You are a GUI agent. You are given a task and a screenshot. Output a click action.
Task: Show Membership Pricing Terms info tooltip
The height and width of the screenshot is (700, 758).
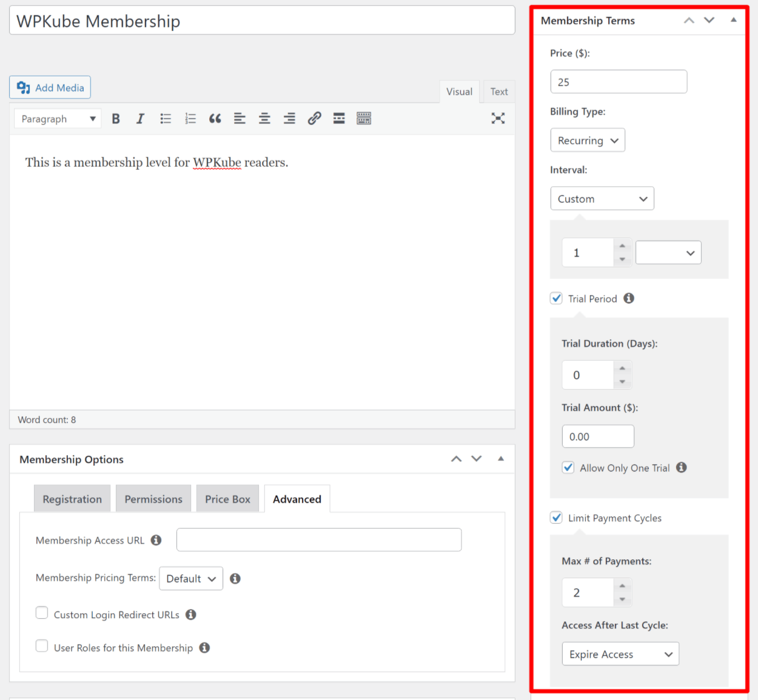coord(235,578)
